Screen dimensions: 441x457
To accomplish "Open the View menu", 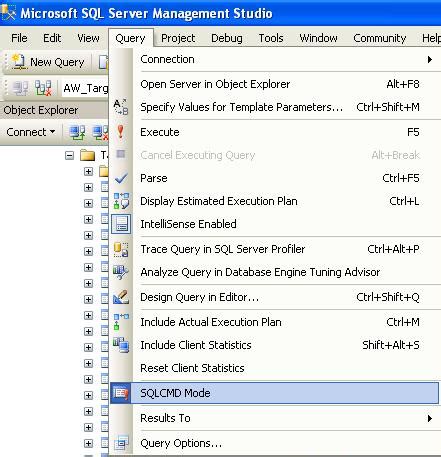I will coord(88,38).
